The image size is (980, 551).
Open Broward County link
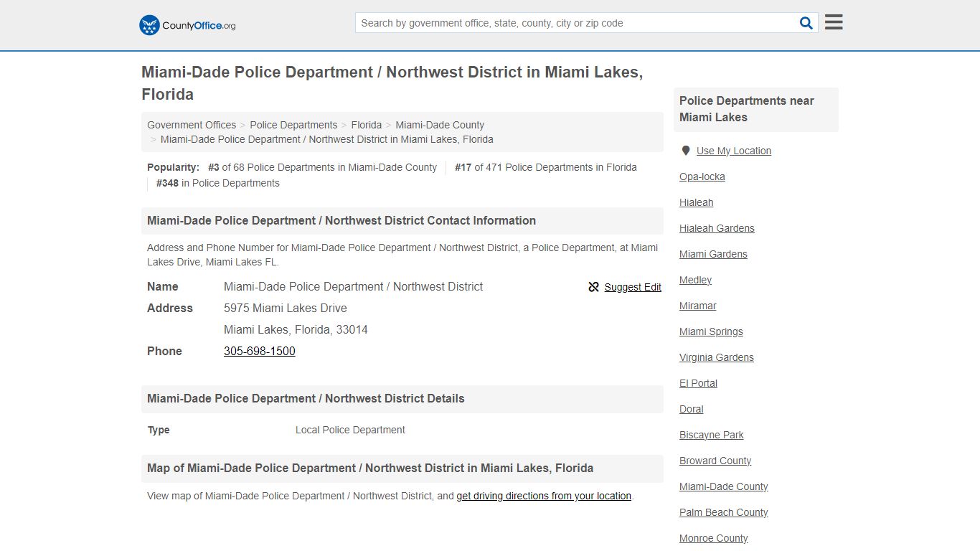(x=715, y=461)
